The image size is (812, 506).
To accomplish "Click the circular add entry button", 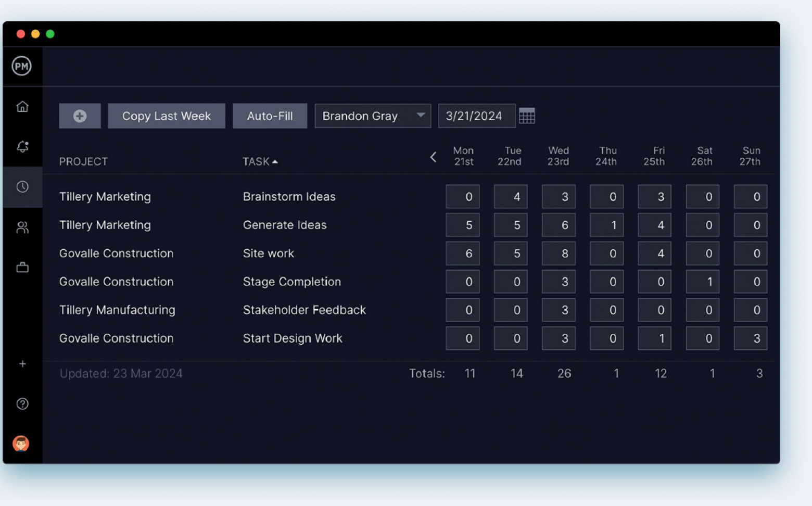I will pos(80,116).
